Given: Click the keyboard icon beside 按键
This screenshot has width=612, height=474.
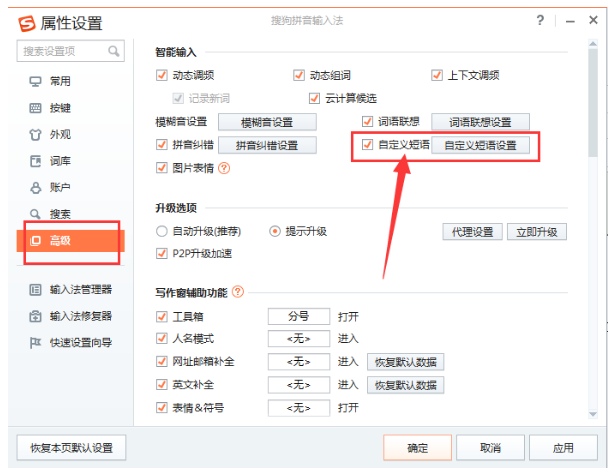Looking at the screenshot, I should tap(35, 108).
